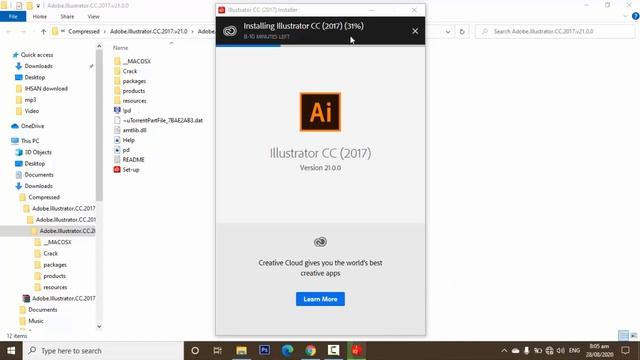The width and height of the screenshot is (640, 360).
Task: Open Camtasia from the taskbar
Action: click(x=333, y=350)
